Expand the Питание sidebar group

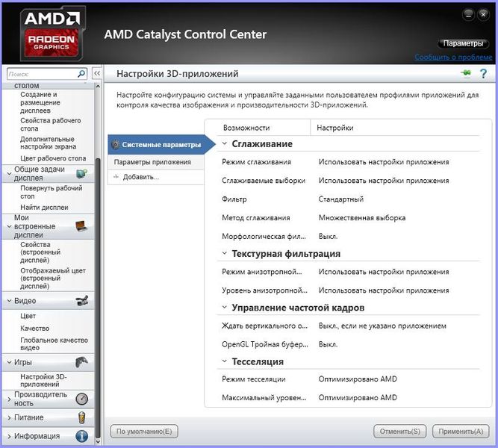[x=9, y=417]
